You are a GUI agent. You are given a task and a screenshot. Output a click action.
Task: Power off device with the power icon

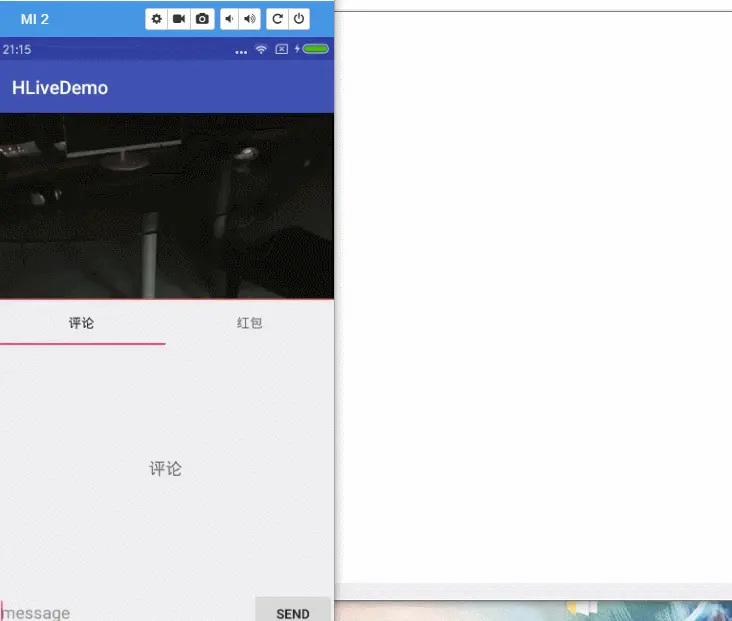click(299, 19)
